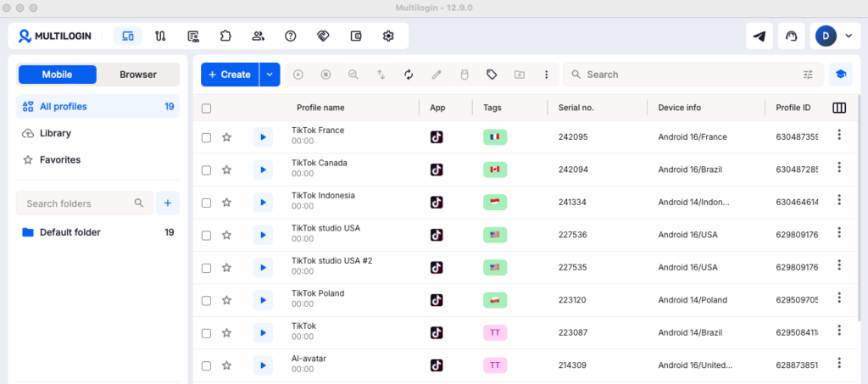Screen dimensions: 868x384
Task: Open settings gear in top navigation
Action: pyautogui.click(x=388, y=36)
